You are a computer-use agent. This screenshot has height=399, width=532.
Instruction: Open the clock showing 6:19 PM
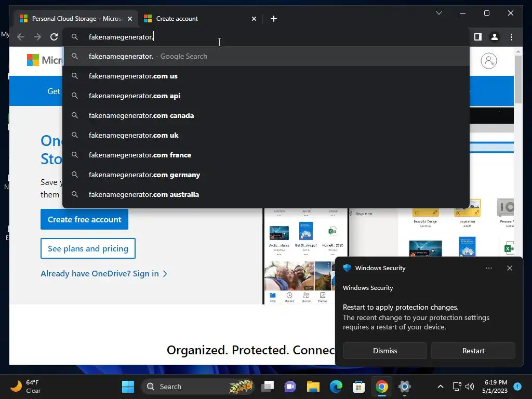[x=495, y=387]
